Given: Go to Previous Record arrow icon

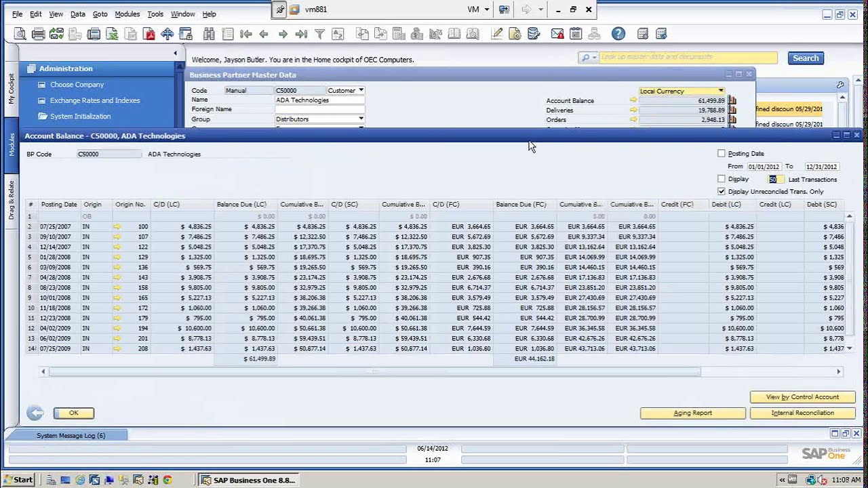Looking at the screenshot, I should (x=264, y=34).
